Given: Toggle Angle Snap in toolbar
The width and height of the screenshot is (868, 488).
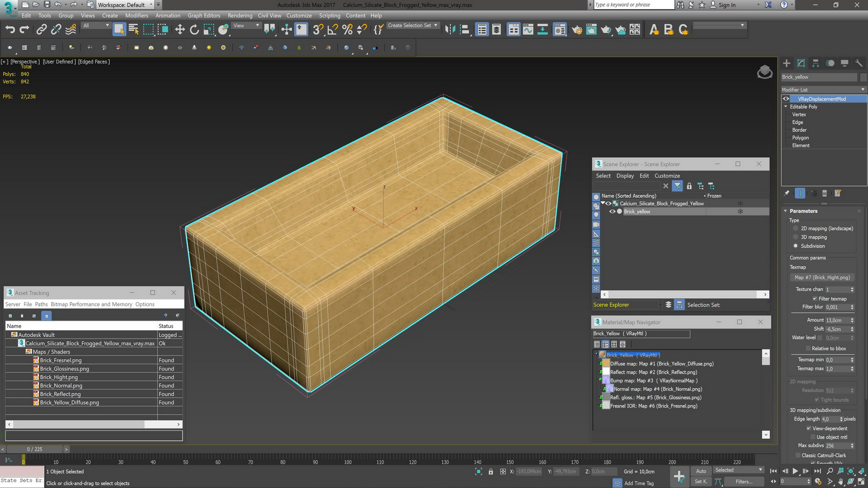Looking at the screenshot, I should (x=332, y=29).
